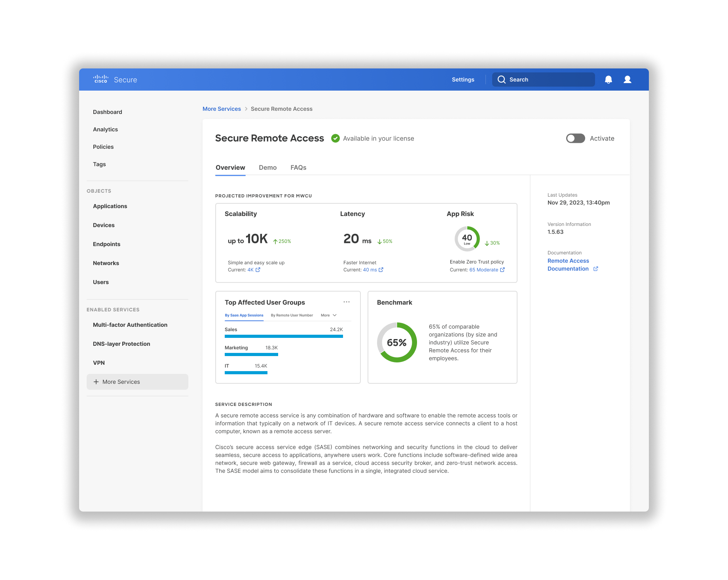728x580 pixels.
Task: Click the up to 10K scalability value
Action: coord(248,239)
